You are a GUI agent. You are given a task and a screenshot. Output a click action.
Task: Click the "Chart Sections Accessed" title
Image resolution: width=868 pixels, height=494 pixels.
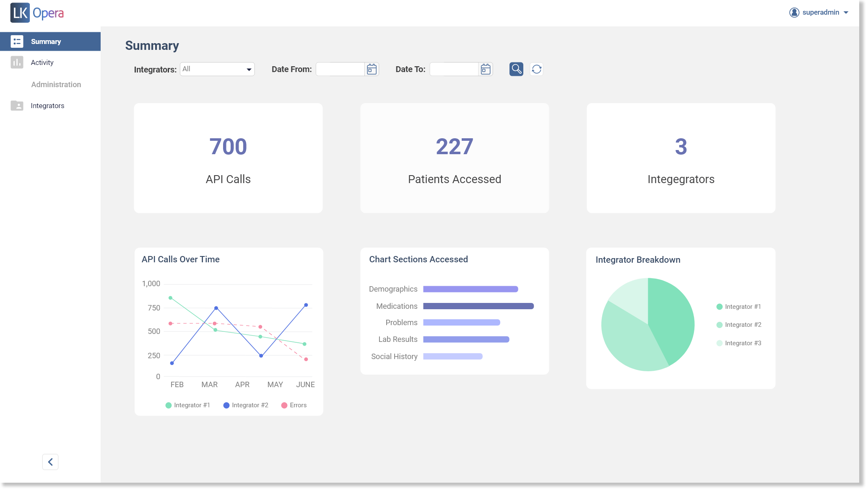[418, 259]
